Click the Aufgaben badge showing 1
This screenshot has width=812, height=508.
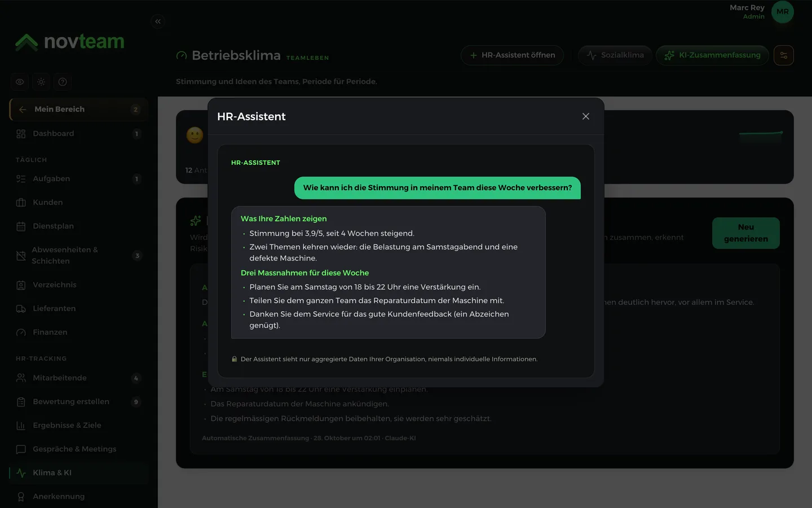pyautogui.click(x=136, y=179)
